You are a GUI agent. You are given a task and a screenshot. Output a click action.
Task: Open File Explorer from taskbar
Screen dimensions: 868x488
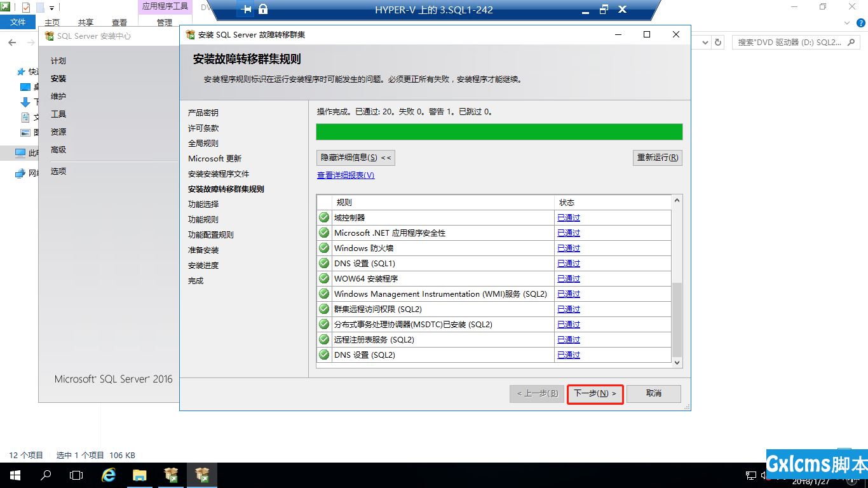140,475
